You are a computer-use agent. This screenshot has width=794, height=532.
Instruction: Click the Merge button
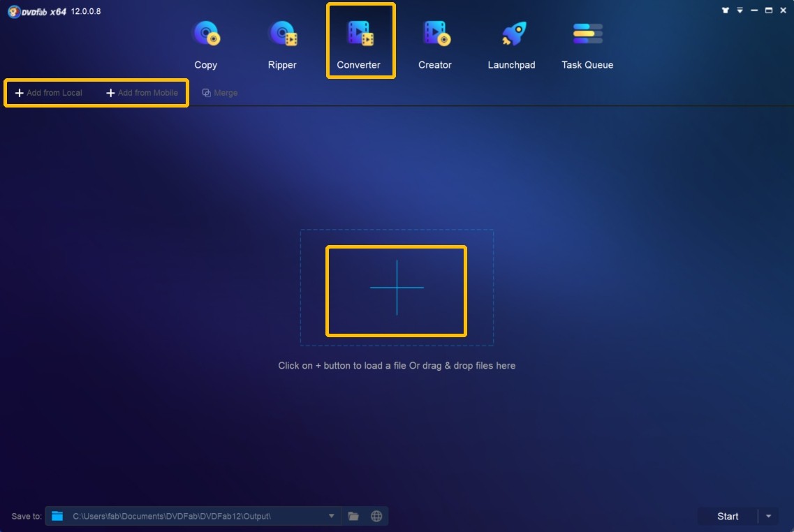(x=220, y=93)
